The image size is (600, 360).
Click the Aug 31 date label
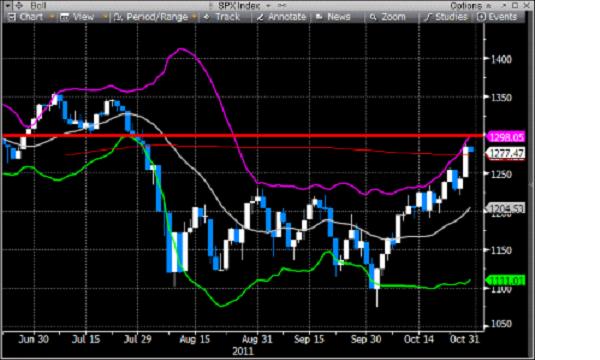click(x=257, y=339)
